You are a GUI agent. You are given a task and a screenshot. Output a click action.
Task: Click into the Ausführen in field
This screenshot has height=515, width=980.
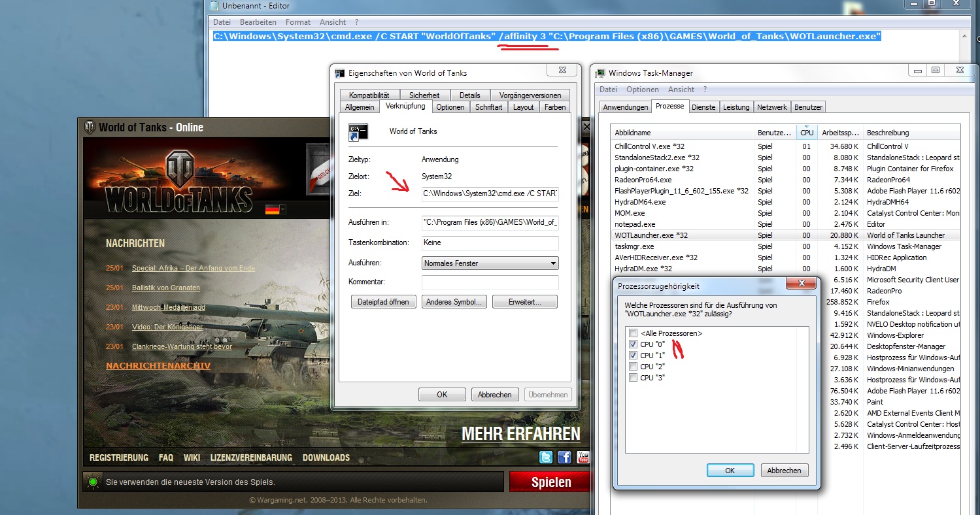[x=490, y=222]
